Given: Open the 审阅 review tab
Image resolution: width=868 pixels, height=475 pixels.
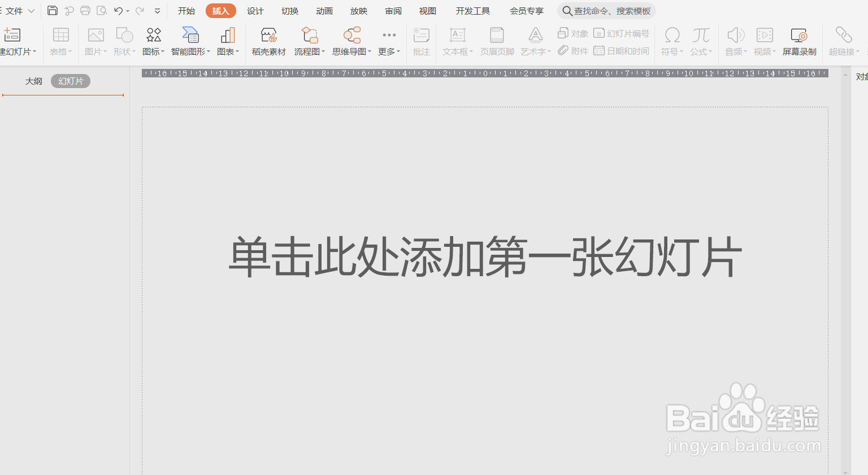Looking at the screenshot, I should point(393,11).
